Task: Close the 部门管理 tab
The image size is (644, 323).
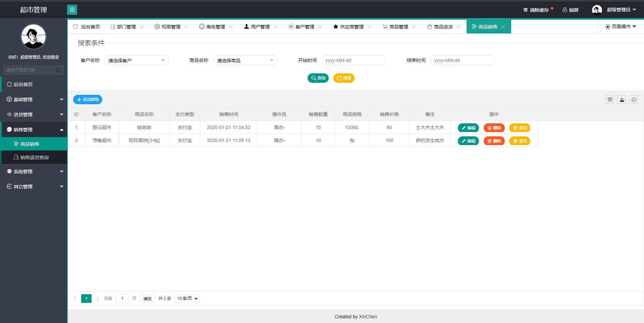Action: tap(142, 27)
